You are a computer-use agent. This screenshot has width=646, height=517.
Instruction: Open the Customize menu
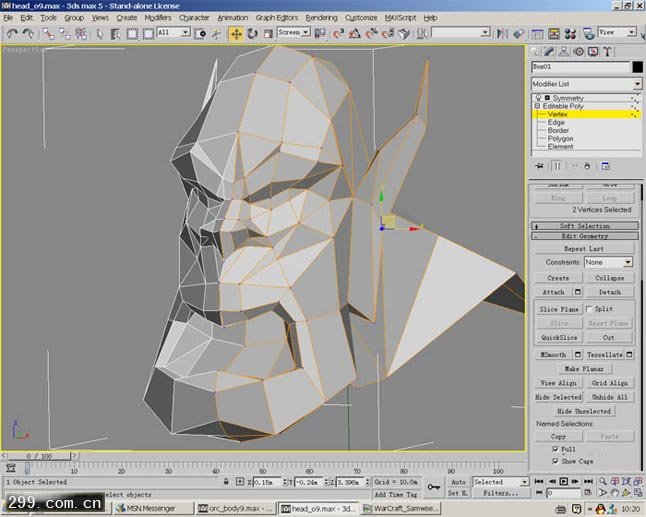361,18
